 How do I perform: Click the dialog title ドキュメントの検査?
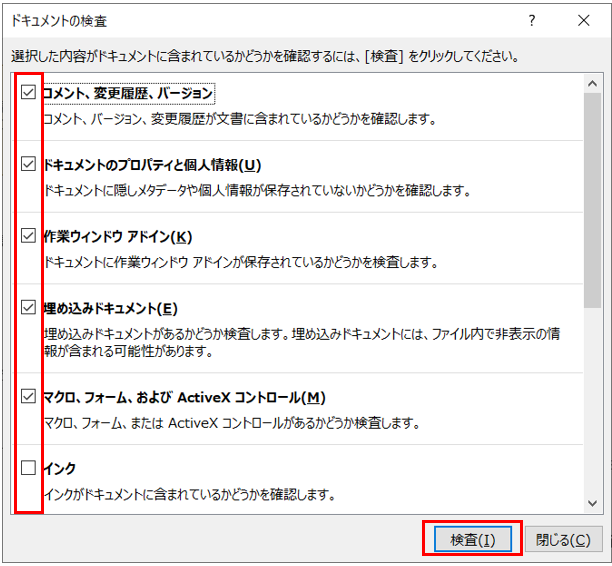pyautogui.click(x=59, y=21)
